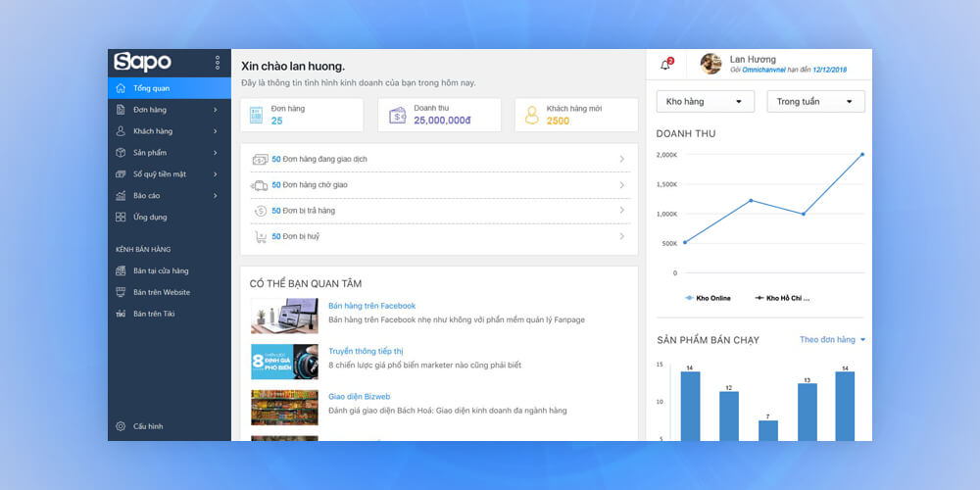Open the Bán hàng trên Facebook article link
Viewport: 980px width, 490px height.
pyautogui.click(x=371, y=306)
